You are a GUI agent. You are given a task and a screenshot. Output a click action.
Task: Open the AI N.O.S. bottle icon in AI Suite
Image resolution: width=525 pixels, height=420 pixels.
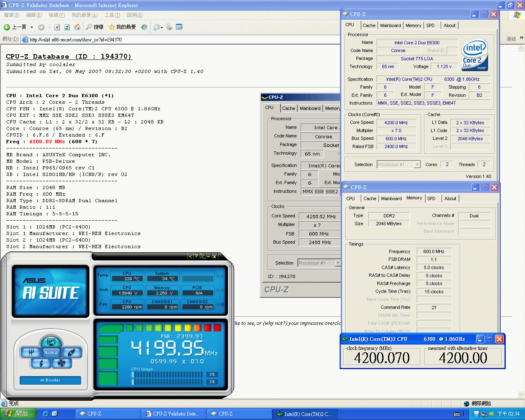[x=71, y=352]
